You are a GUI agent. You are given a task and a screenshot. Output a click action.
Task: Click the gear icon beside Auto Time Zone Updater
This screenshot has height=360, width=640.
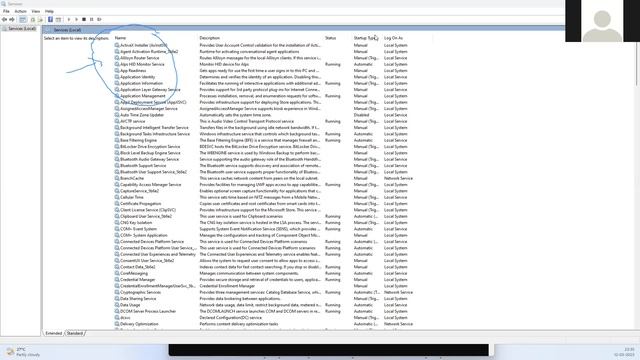[117, 115]
